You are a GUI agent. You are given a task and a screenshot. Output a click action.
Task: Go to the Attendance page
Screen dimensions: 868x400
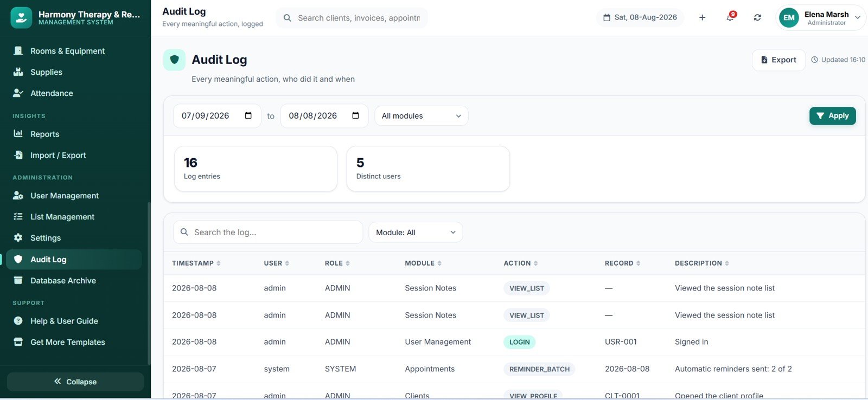click(x=74, y=93)
